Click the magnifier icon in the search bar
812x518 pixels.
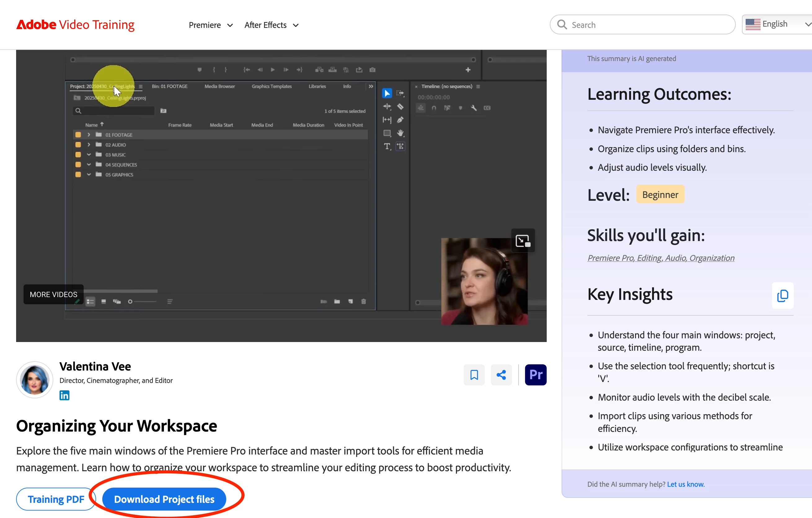pyautogui.click(x=562, y=24)
